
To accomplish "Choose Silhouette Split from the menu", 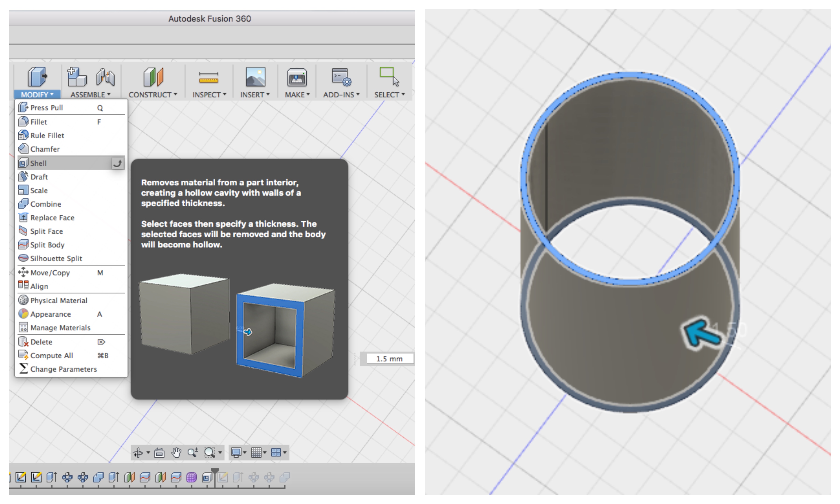I will click(71, 259).
